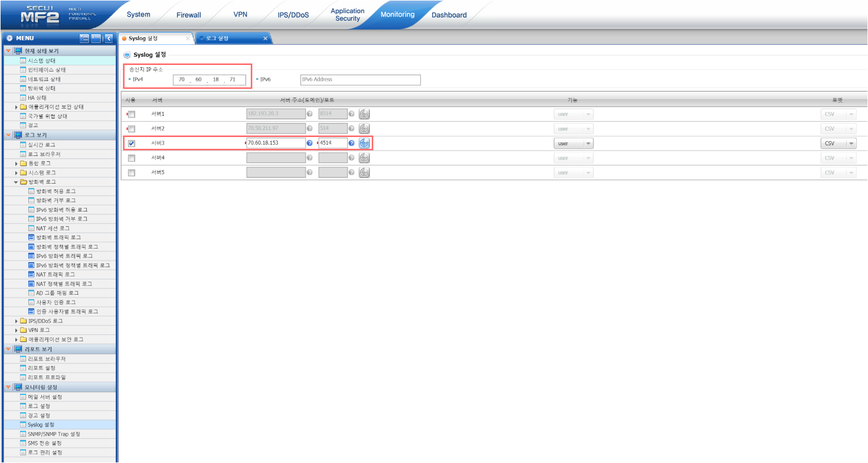Close the Syslog 설정 tab
The width and height of the screenshot is (868, 463).
tap(188, 38)
